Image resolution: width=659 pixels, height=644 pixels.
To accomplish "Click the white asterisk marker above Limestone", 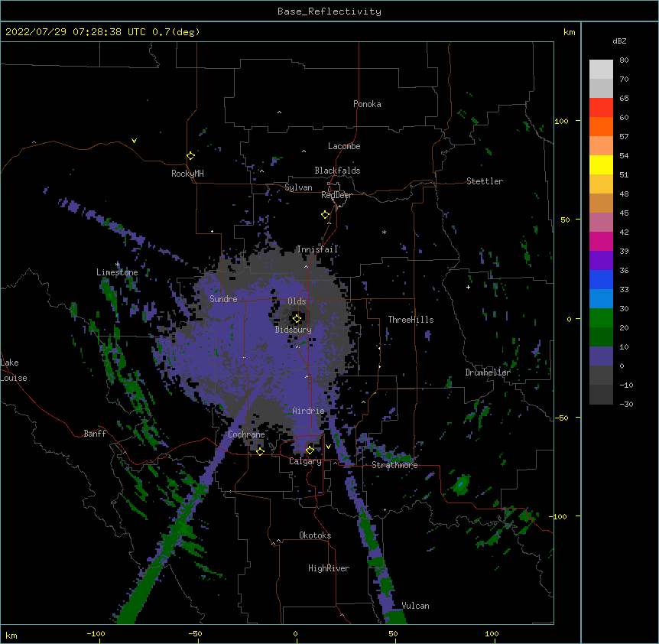I will [x=117, y=265].
